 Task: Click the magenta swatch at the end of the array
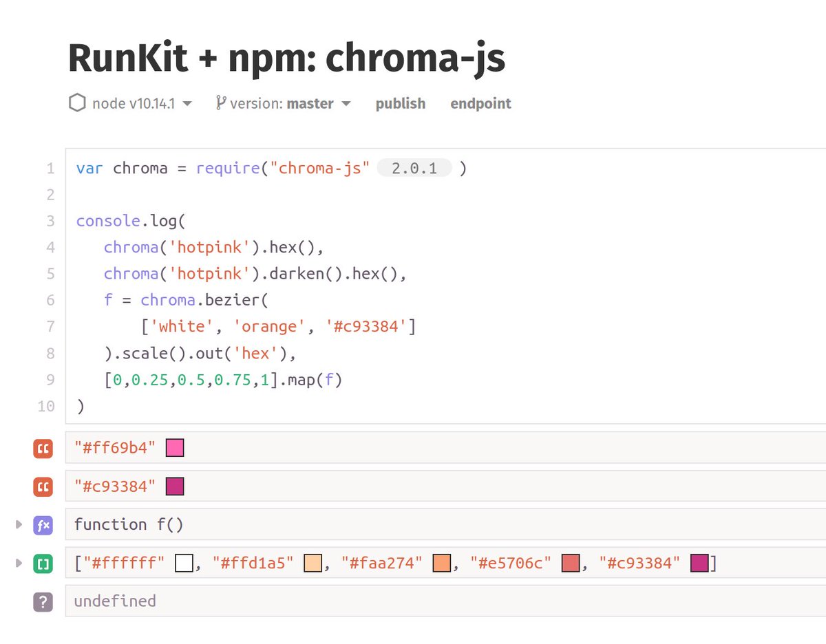pos(700,563)
